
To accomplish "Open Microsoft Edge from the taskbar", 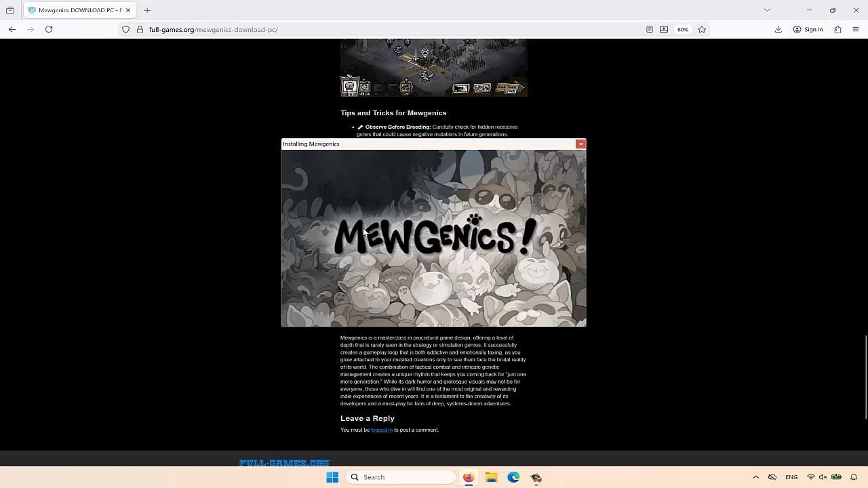I will click(x=513, y=477).
